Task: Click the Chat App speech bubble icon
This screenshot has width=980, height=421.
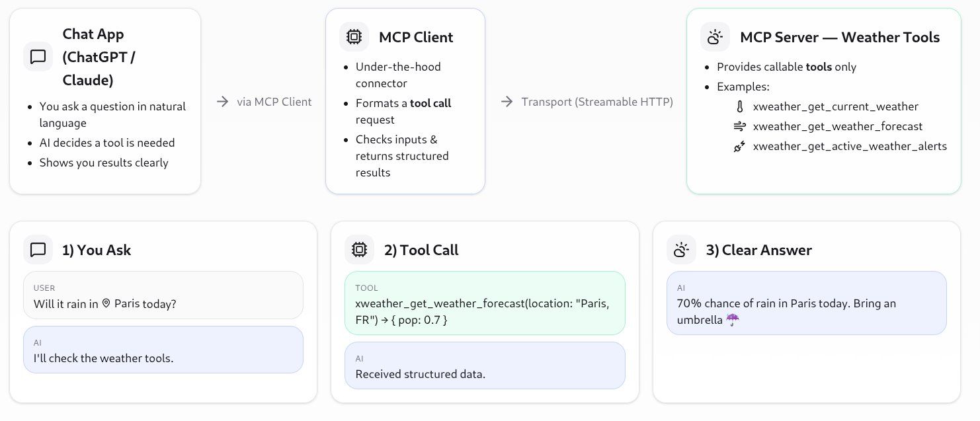Action: point(38,57)
